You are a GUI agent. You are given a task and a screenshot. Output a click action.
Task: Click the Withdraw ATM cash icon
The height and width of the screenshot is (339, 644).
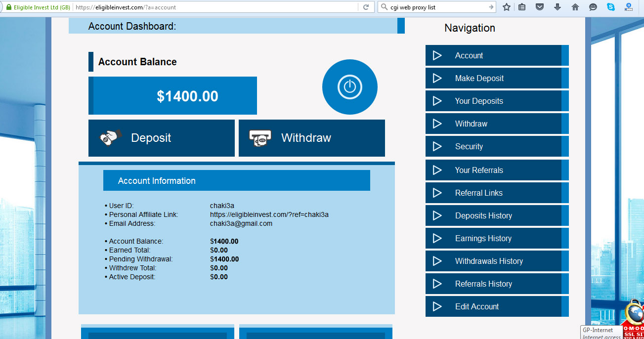[260, 138]
